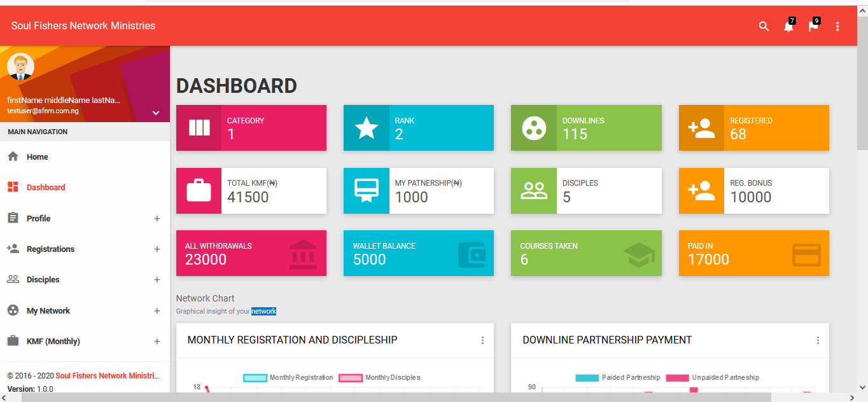Click the Downlines card network icon

coord(533,128)
